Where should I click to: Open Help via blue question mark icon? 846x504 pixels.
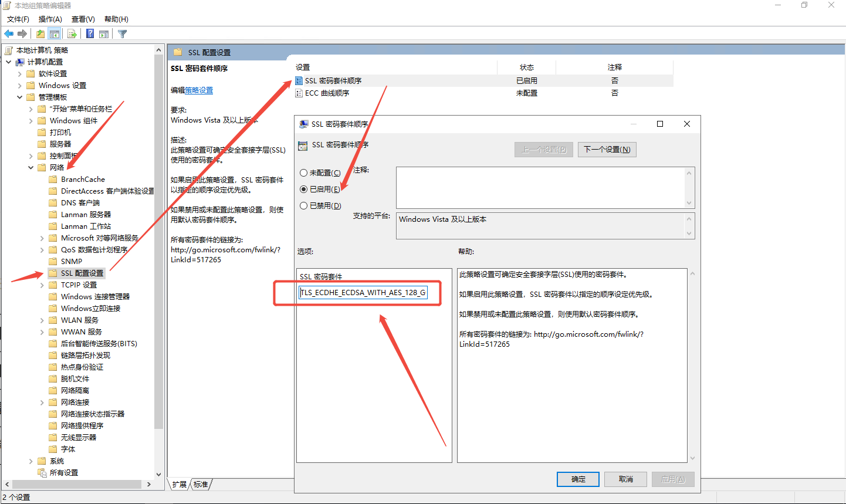(x=90, y=34)
